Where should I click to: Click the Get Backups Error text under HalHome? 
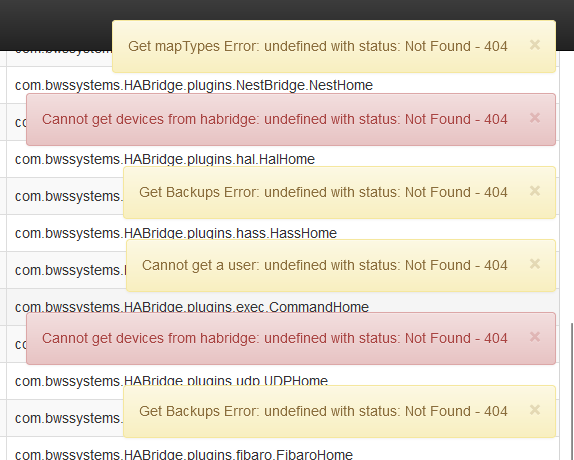pos(323,192)
